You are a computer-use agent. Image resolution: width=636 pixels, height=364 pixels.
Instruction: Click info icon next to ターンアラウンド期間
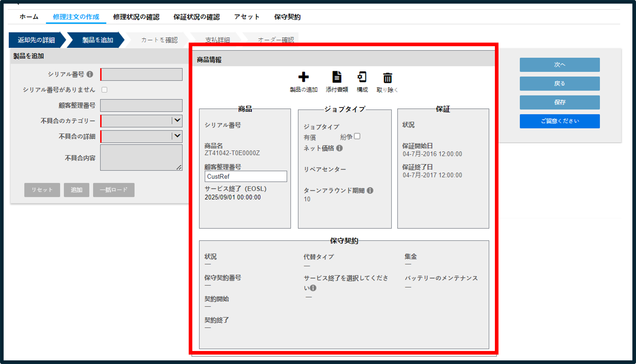pos(370,190)
